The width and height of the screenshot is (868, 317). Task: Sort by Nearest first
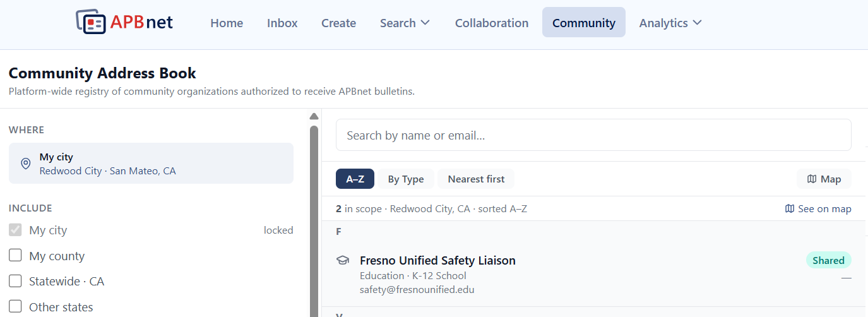(476, 179)
